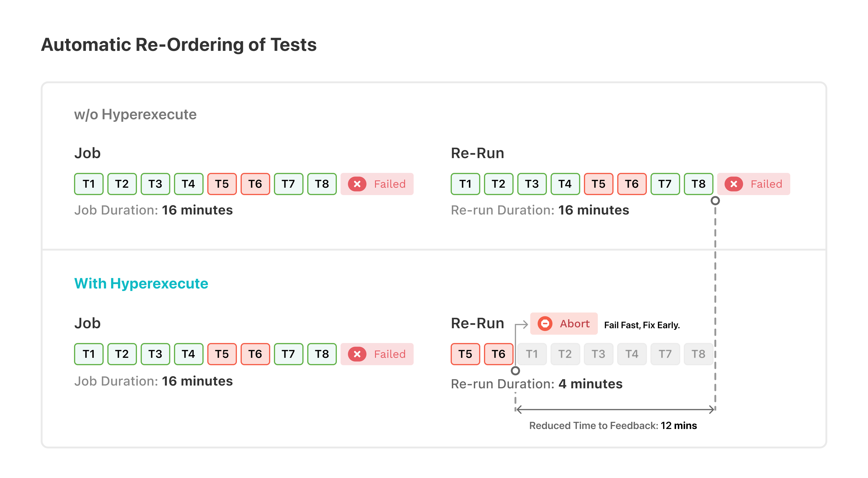The image size is (868, 478).
Task: Select the red T5 box in the With Hyperexecute Re-Run
Action: pos(465,354)
